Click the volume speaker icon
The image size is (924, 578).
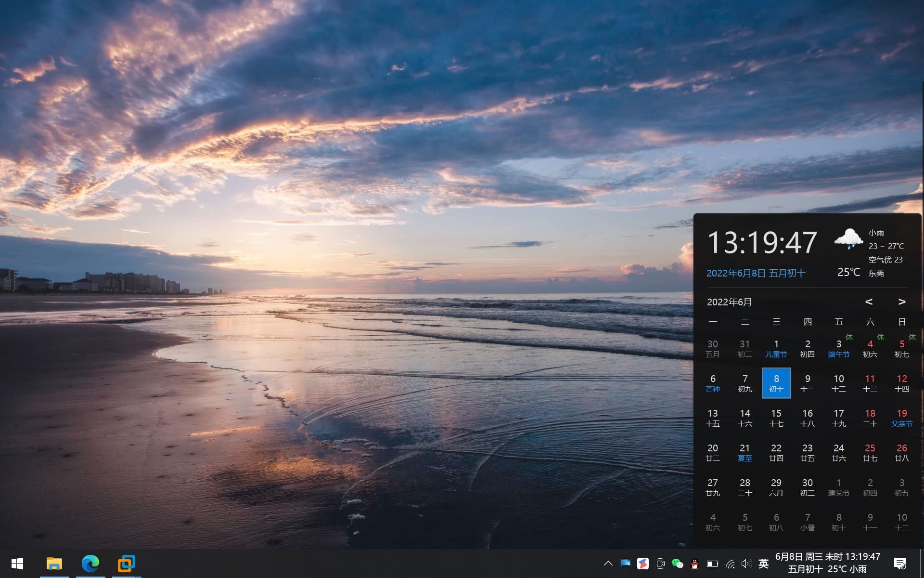pos(746,564)
